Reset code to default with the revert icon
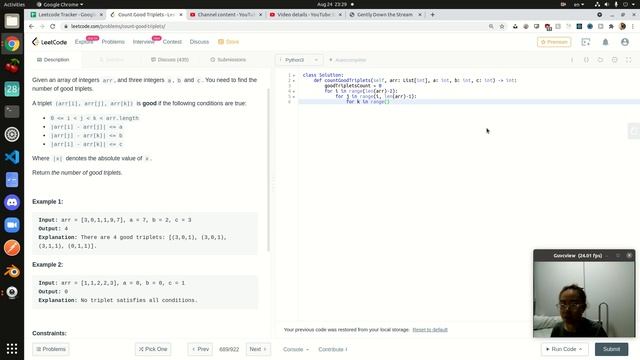The height and width of the screenshot is (360, 640). click(x=600, y=60)
